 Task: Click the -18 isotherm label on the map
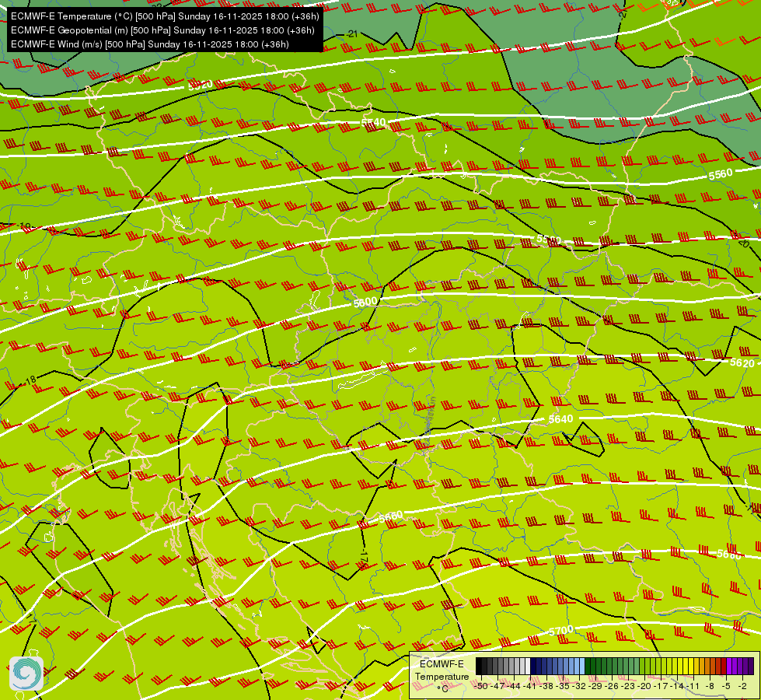[x=30, y=380]
